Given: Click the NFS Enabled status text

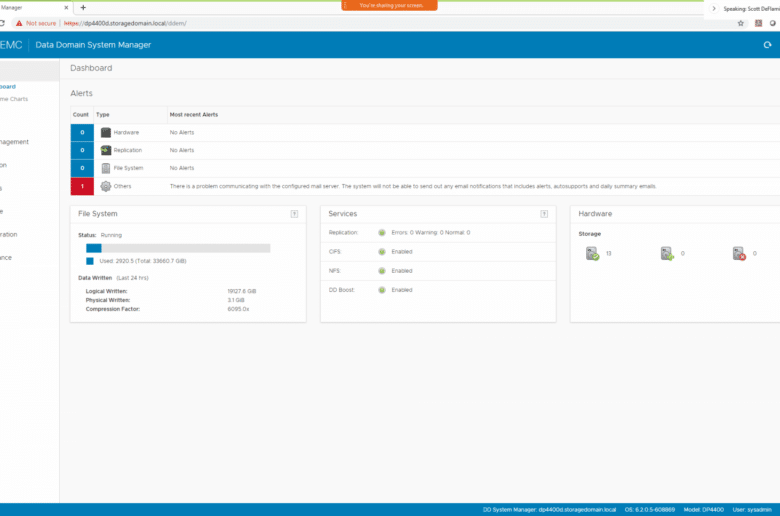Looking at the screenshot, I should point(401,271).
